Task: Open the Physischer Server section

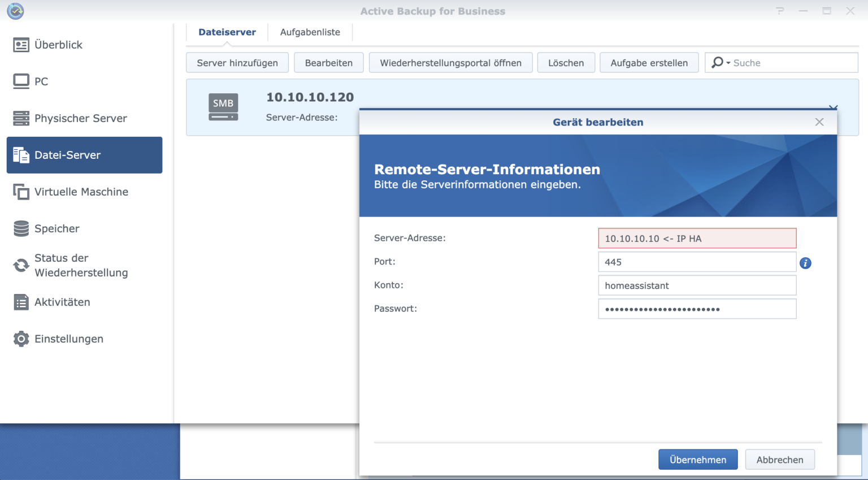Action: (x=80, y=118)
